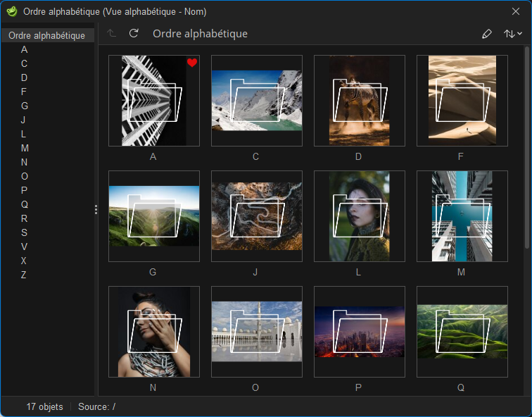The image size is (532, 417).
Task: Select letter R in the sidebar
Action: [24, 218]
